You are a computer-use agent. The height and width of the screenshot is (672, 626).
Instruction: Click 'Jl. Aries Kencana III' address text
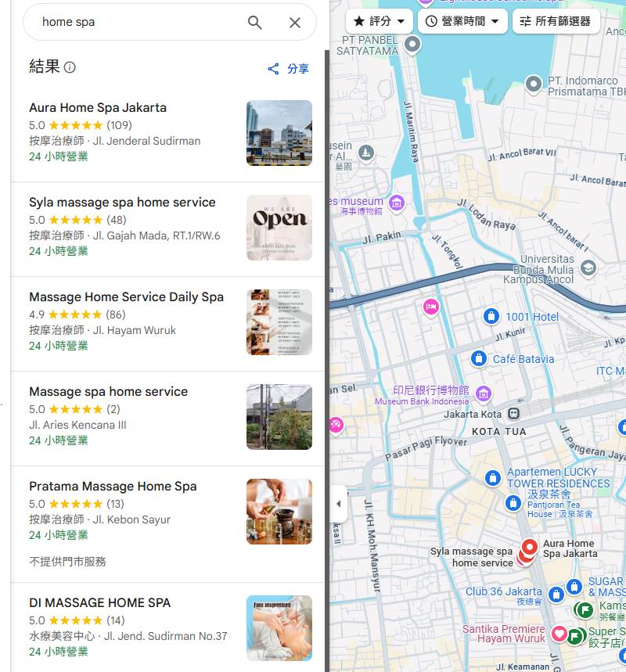tap(77, 425)
